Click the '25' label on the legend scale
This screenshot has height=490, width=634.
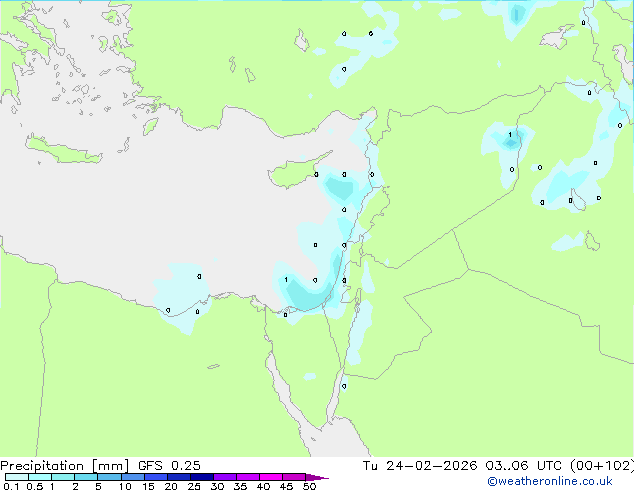[194, 486]
